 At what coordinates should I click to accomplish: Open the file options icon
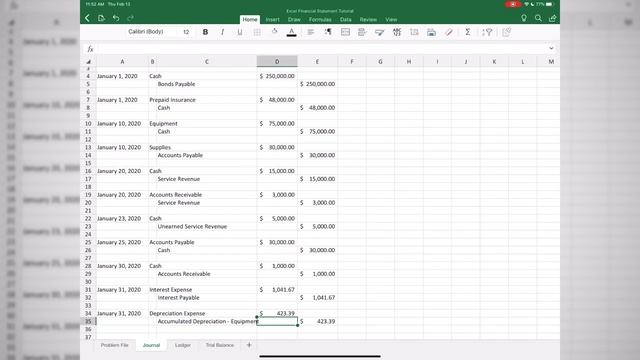pos(101,18)
